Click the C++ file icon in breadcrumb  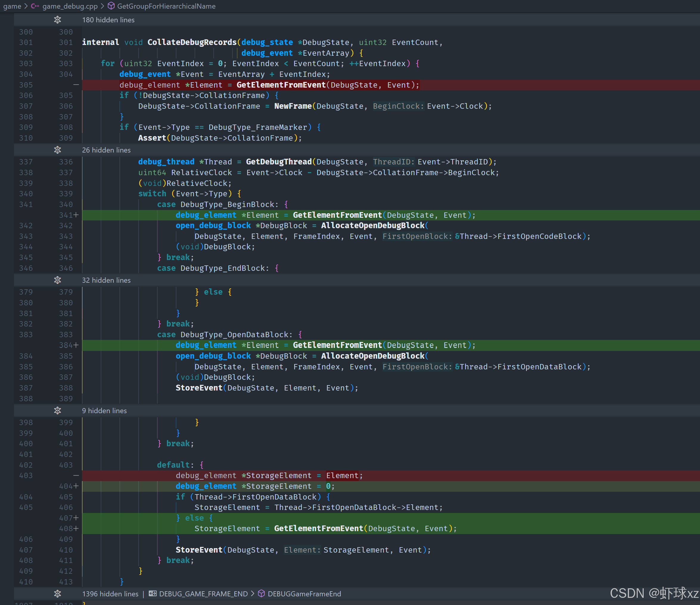coord(35,6)
